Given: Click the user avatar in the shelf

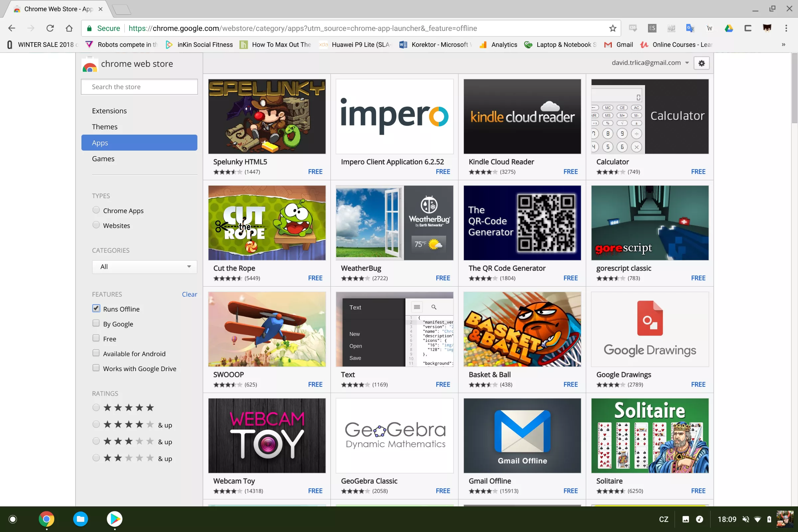Looking at the screenshot, I should click(785, 519).
